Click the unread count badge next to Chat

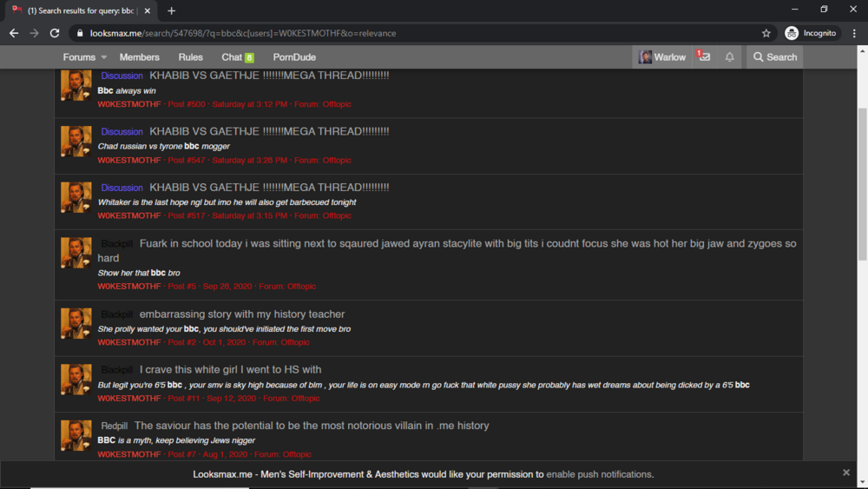pos(250,57)
